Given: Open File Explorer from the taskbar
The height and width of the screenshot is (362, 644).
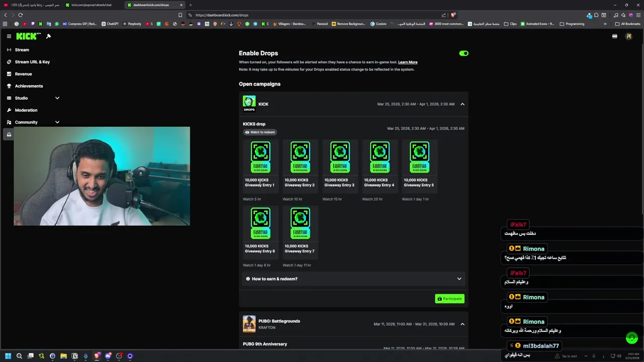Looking at the screenshot, I should coord(63,356).
